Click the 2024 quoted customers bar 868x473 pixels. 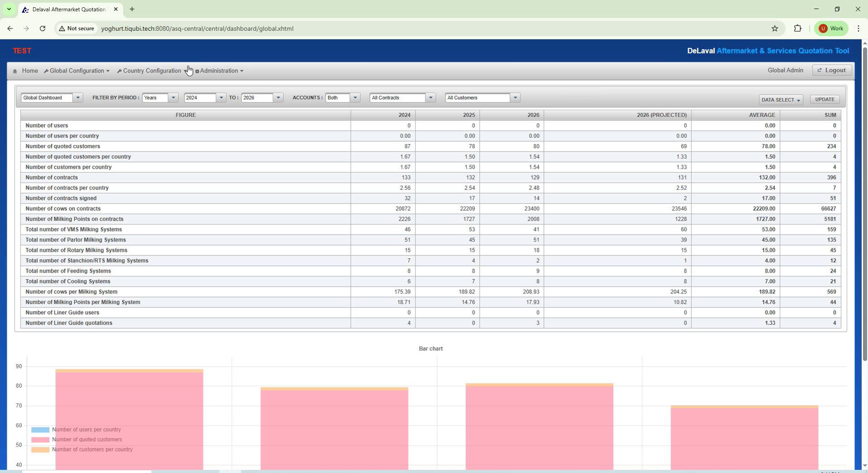[129, 421]
